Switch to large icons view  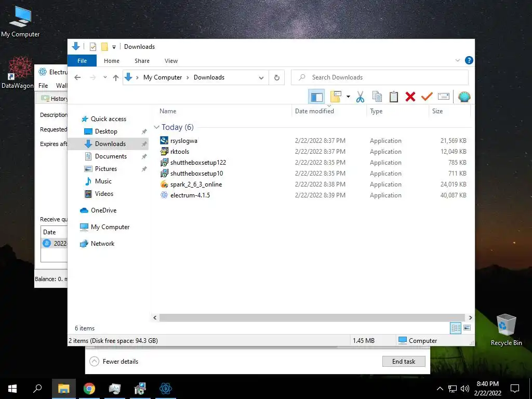tap(467, 328)
